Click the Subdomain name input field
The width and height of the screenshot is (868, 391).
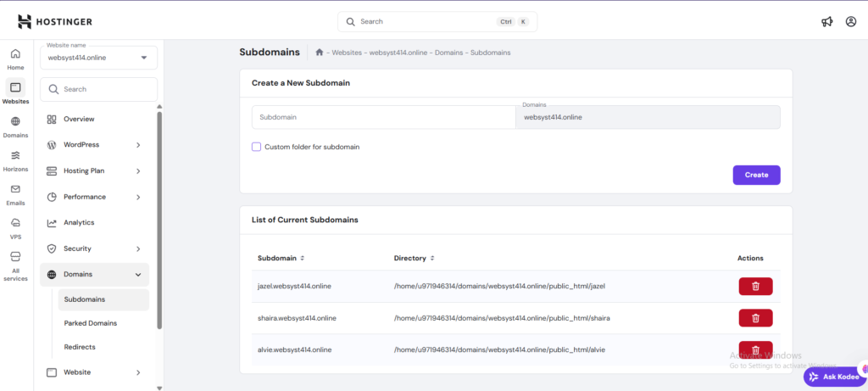383,117
